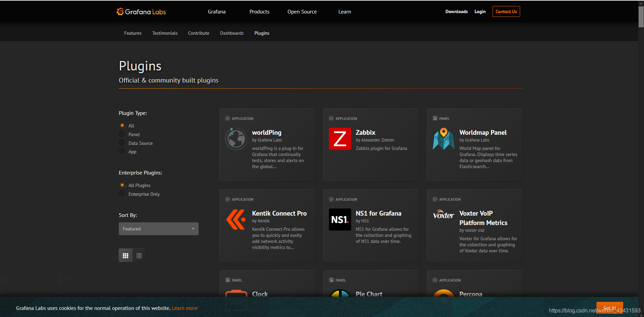Click application type icon on Voxter card
This screenshot has height=317, width=644.
tap(435, 199)
